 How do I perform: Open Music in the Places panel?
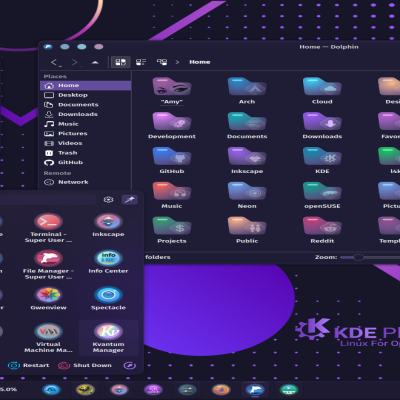tap(86, 124)
